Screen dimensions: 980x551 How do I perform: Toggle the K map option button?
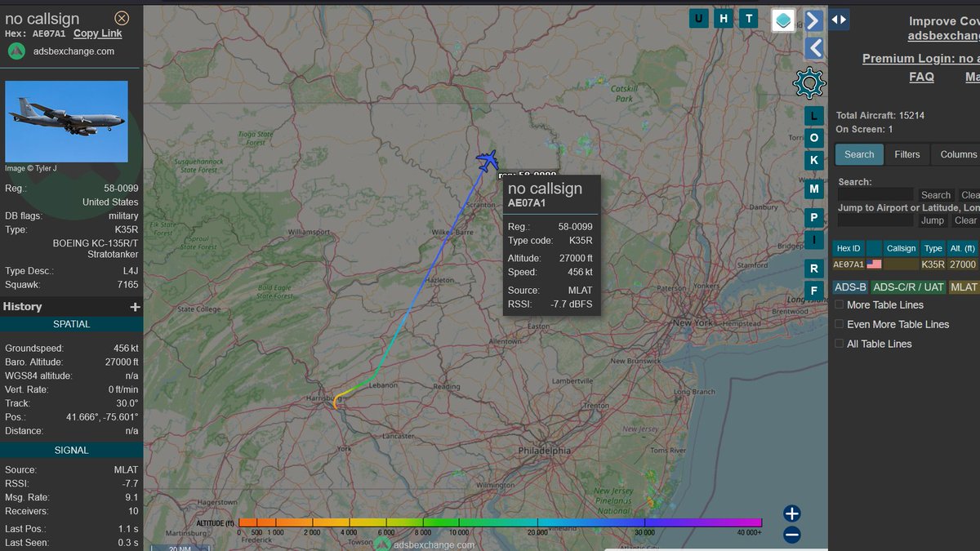pyautogui.click(x=814, y=159)
